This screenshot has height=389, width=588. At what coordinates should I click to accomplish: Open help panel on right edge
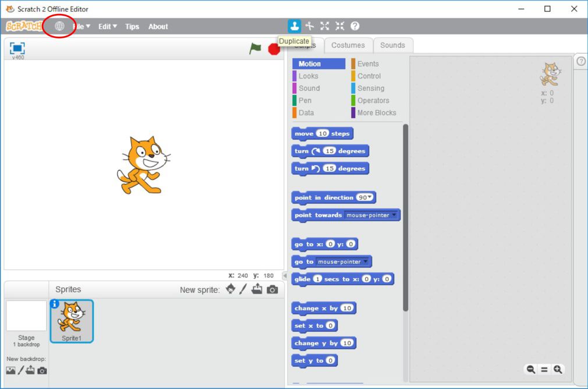581,61
